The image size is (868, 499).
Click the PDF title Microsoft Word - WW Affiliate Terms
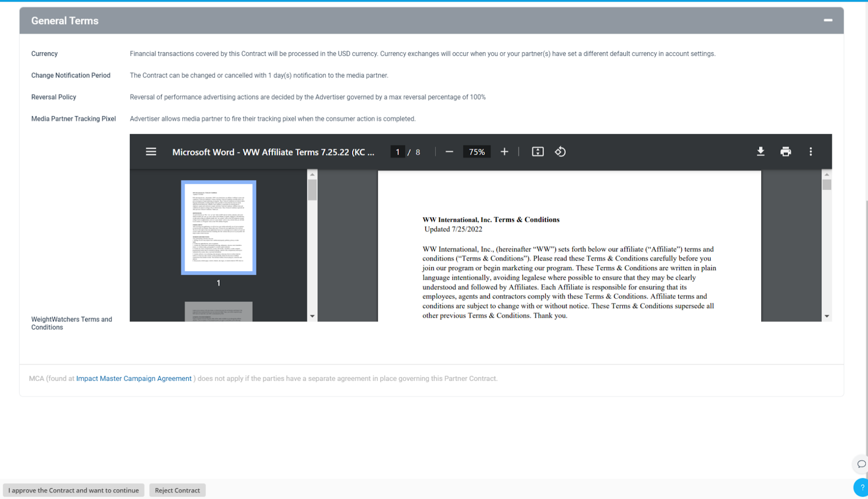coord(273,152)
